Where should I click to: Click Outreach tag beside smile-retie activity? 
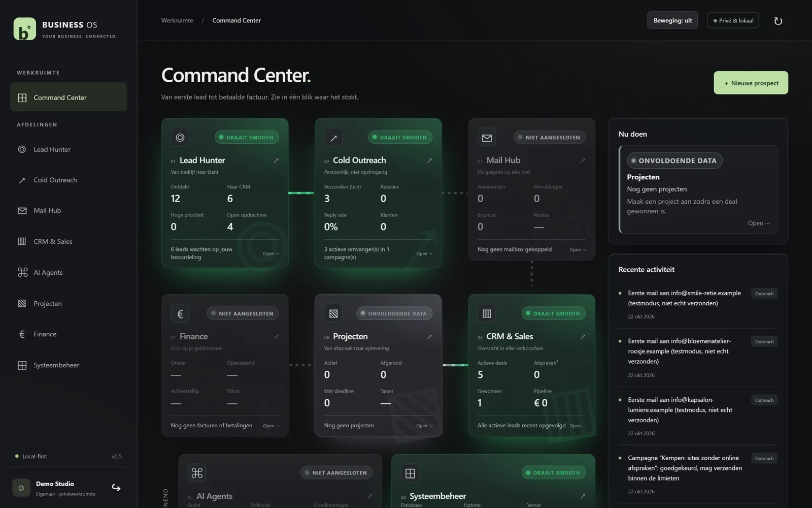(x=764, y=294)
